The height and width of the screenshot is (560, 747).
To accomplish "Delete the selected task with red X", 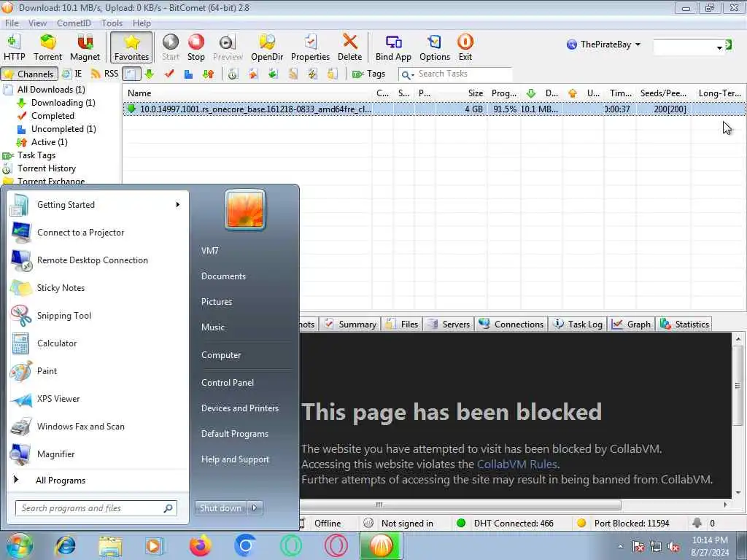I will 349,47.
